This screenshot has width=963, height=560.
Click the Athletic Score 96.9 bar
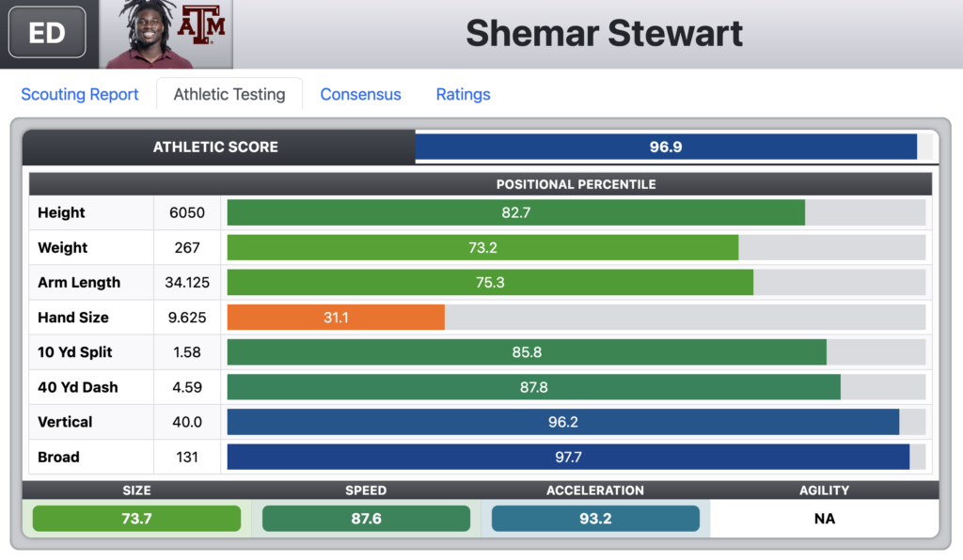click(x=666, y=147)
